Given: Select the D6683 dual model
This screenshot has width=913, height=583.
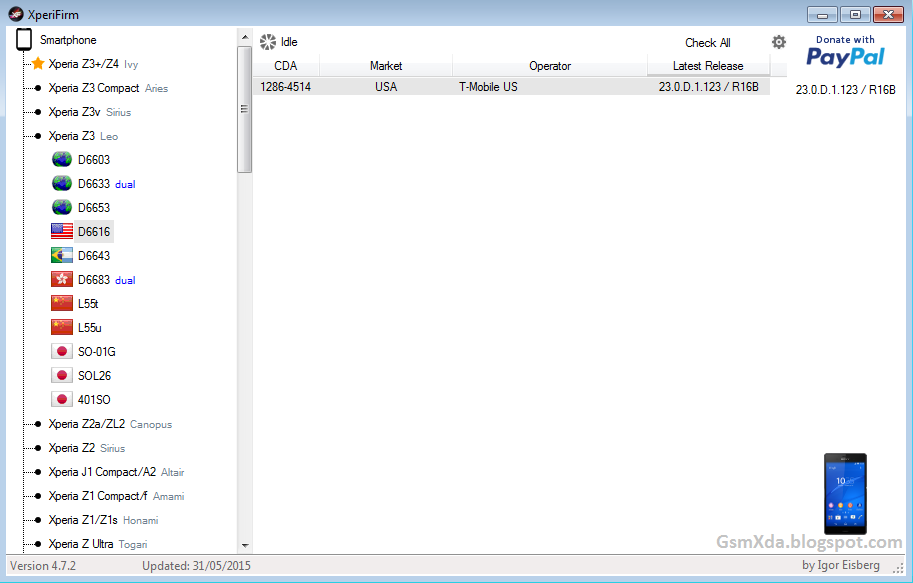Looking at the screenshot, I should click(107, 280).
